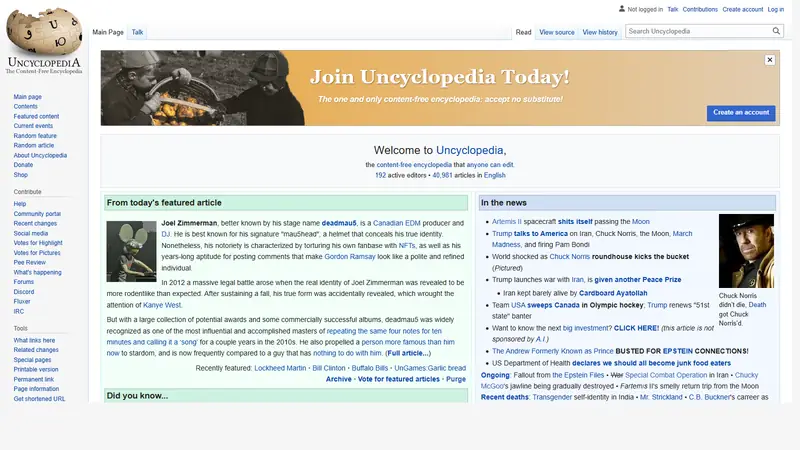Open About Uncyclopedia

(x=40, y=156)
